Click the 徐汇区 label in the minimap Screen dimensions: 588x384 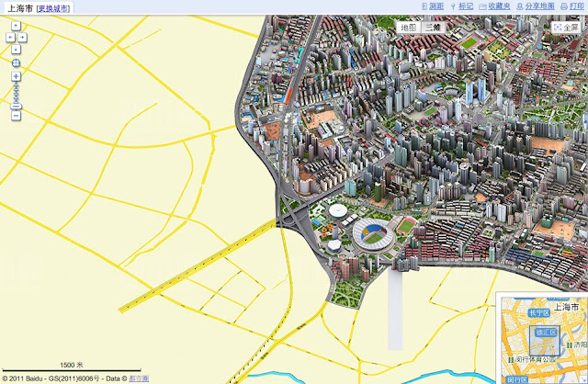point(546,333)
